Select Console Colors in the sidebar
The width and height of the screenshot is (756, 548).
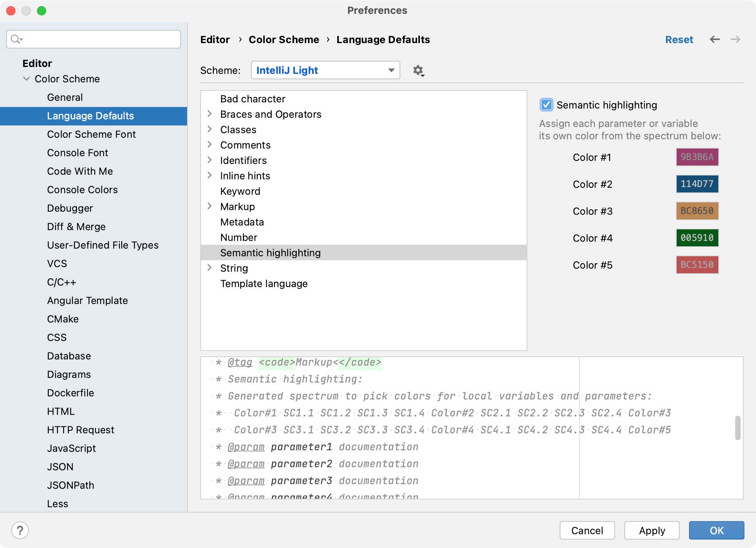pos(82,189)
